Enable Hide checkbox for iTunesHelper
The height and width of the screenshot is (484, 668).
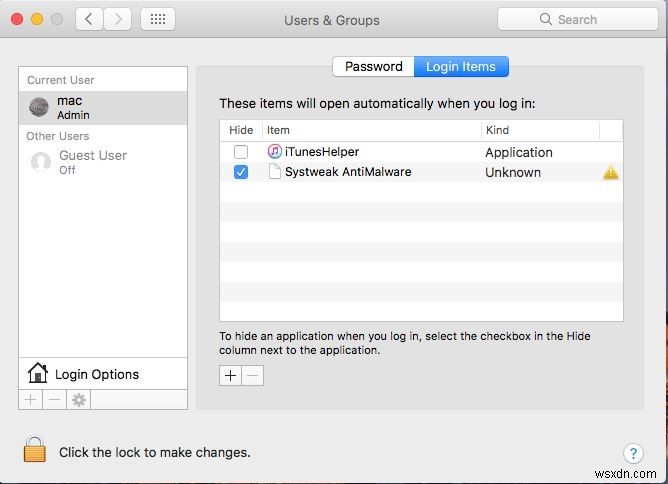tap(241, 152)
